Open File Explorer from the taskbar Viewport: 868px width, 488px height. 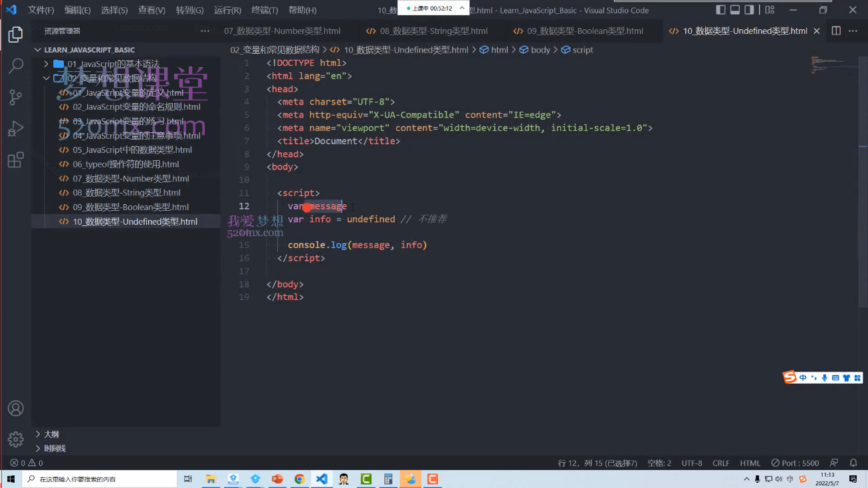pos(211,479)
